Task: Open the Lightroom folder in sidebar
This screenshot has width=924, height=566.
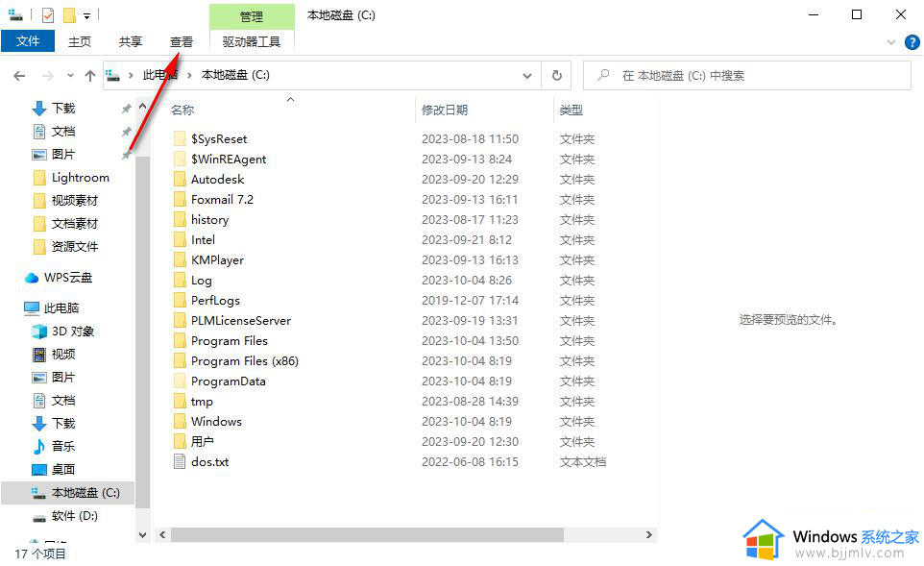Action: pos(80,178)
